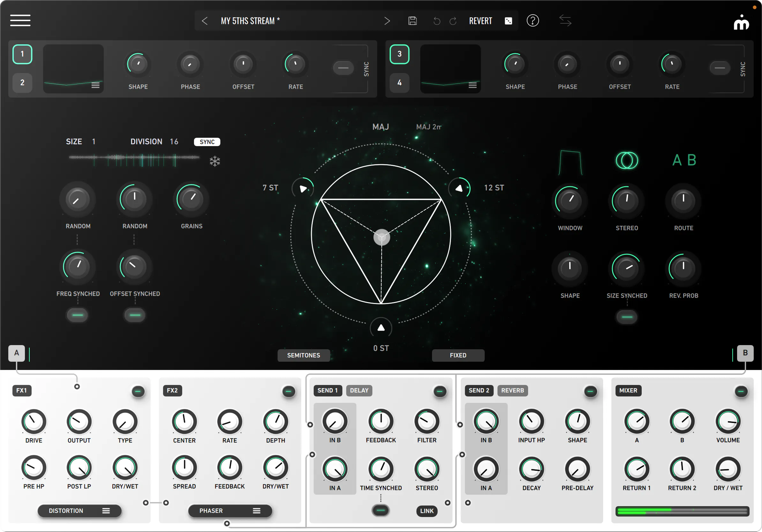
Task: Open the DISTORTION effect type dropdown
Action: click(79, 510)
